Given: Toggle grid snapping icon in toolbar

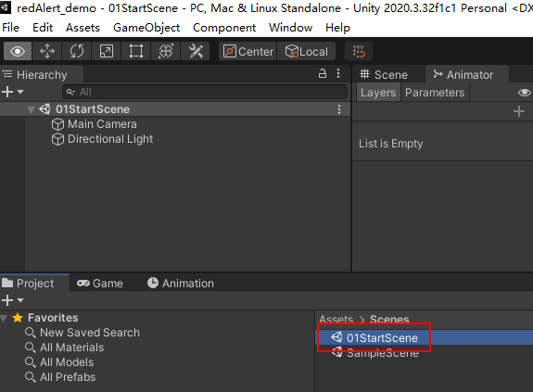Looking at the screenshot, I should (x=359, y=51).
